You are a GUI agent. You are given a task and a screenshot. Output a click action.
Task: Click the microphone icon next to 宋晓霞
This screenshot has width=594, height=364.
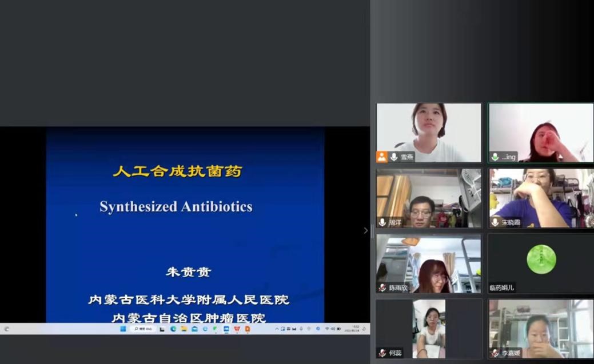[495, 222]
